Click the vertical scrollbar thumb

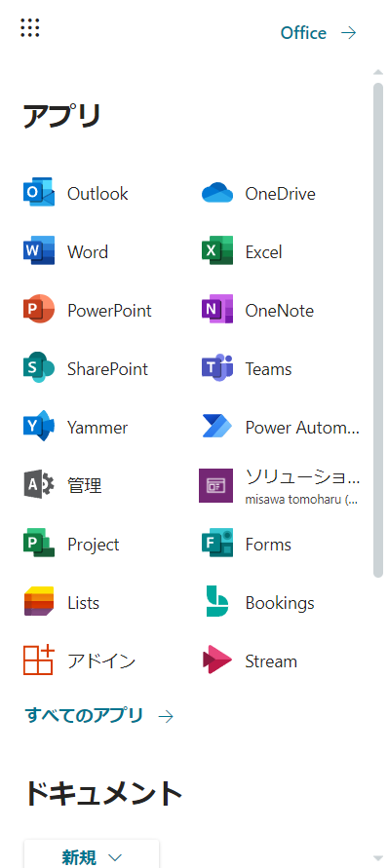[378, 330]
